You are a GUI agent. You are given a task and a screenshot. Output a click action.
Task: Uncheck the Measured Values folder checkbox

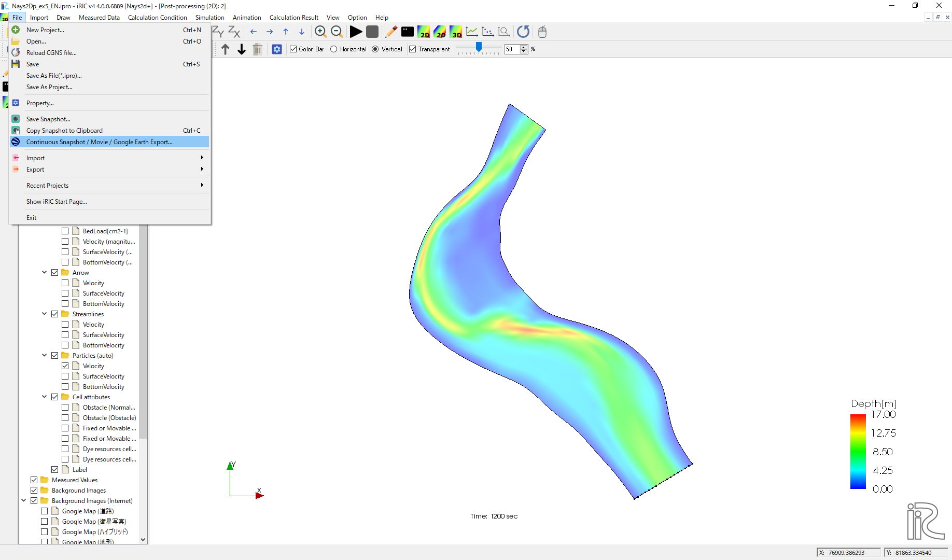(x=34, y=480)
